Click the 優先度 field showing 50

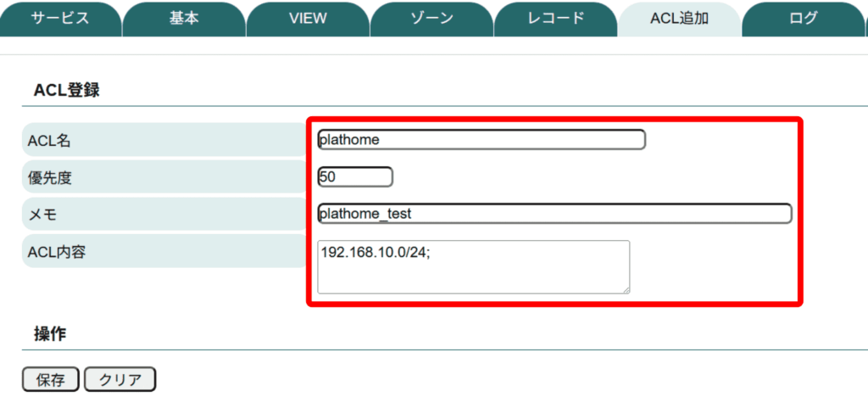(354, 177)
